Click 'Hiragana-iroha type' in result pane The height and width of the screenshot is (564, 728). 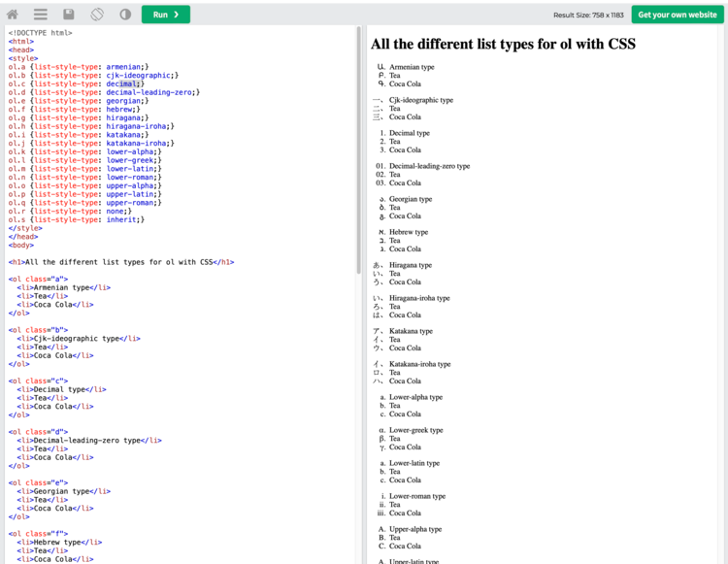[419, 298]
